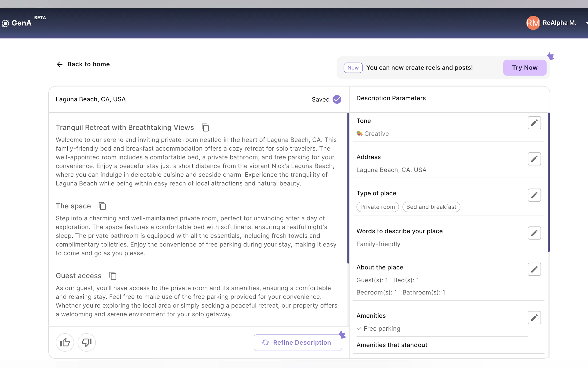The width and height of the screenshot is (588, 368).
Task: Edit Words to describe your place
Action: pyautogui.click(x=534, y=233)
